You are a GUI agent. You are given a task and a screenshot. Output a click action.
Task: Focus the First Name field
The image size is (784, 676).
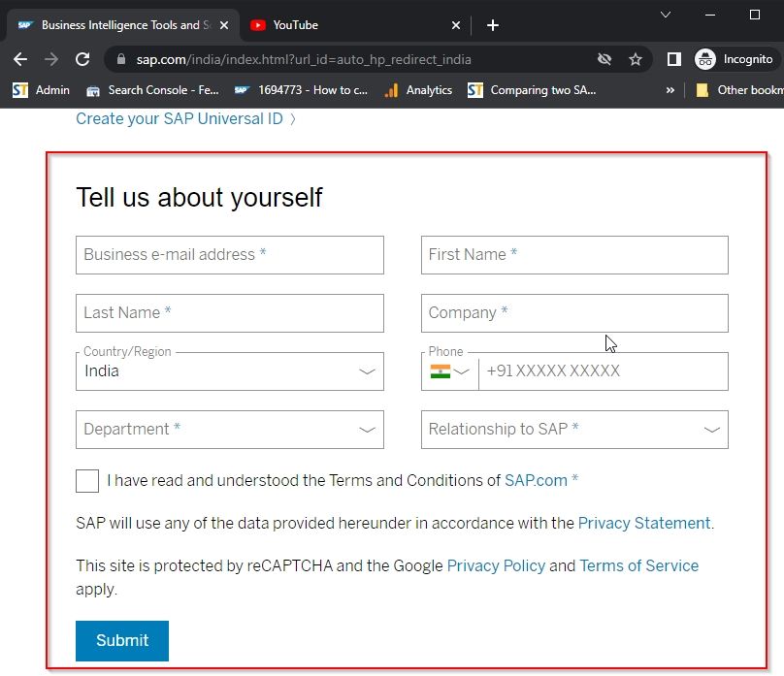[574, 255]
